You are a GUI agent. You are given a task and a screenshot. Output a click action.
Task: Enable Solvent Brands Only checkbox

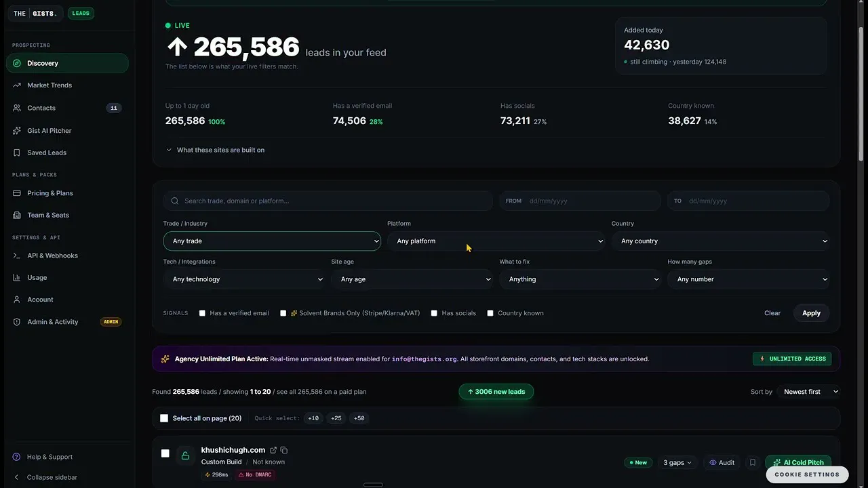click(x=283, y=313)
